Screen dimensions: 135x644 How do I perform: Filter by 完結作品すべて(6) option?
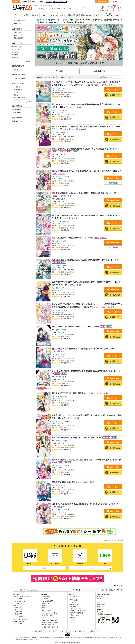coord(18,121)
